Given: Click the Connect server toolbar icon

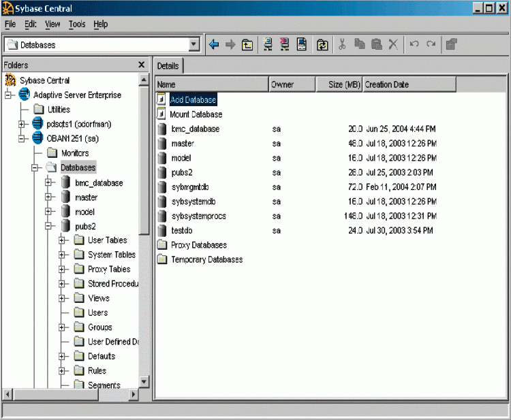Looking at the screenshot, I should tap(268, 44).
